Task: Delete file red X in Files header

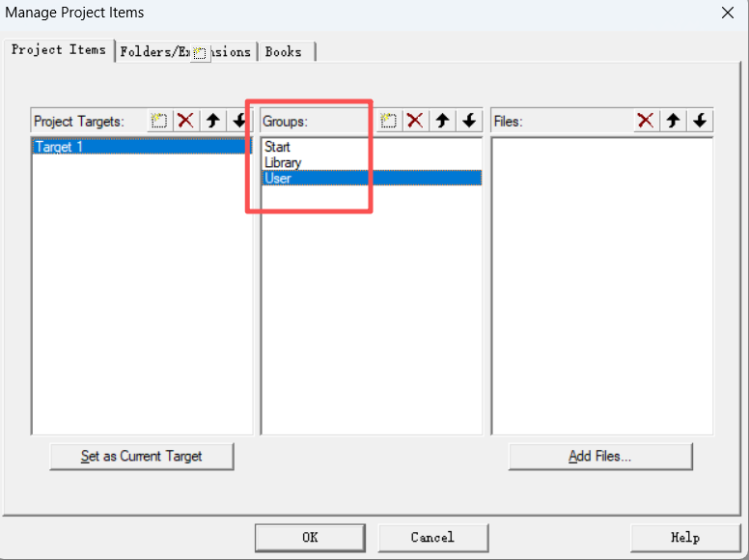Action: [646, 121]
